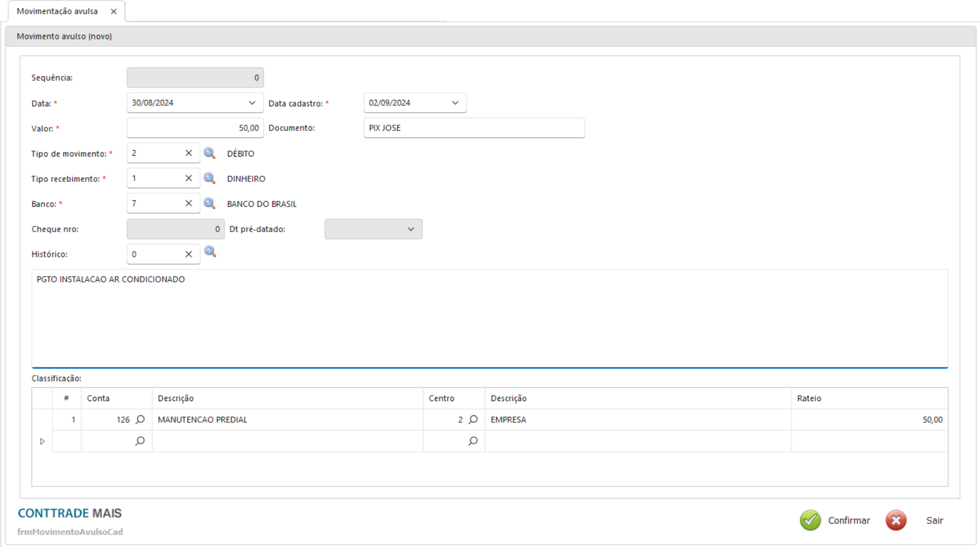Image resolution: width=980 pixels, height=547 pixels.
Task: Search account for Conta 126 row
Action: (x=140, y=419)
